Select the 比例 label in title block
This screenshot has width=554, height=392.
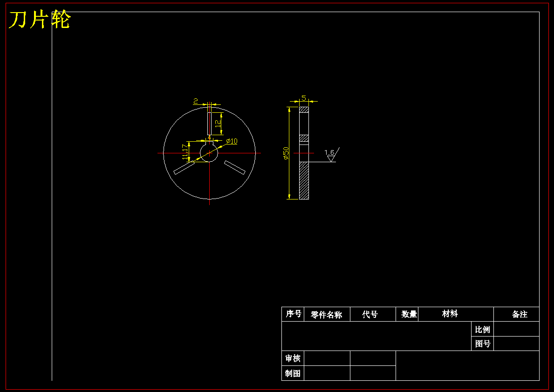tap(482, 330)
